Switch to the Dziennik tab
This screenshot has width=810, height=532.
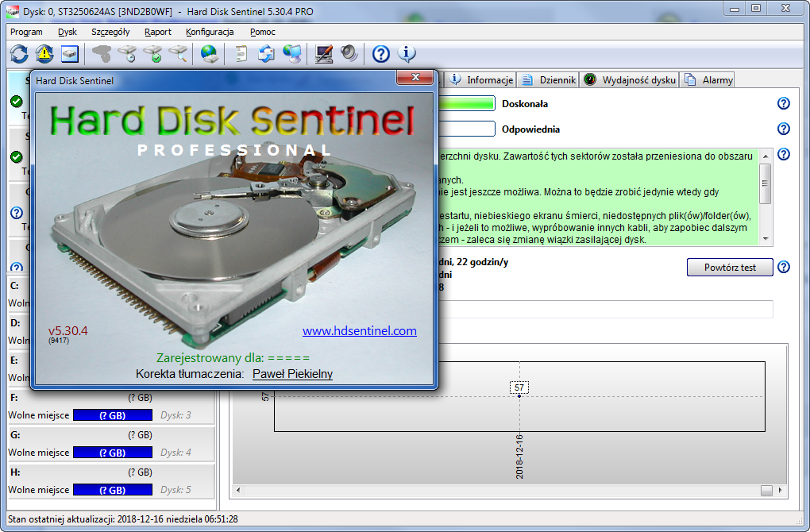click(x=548, y=79)
